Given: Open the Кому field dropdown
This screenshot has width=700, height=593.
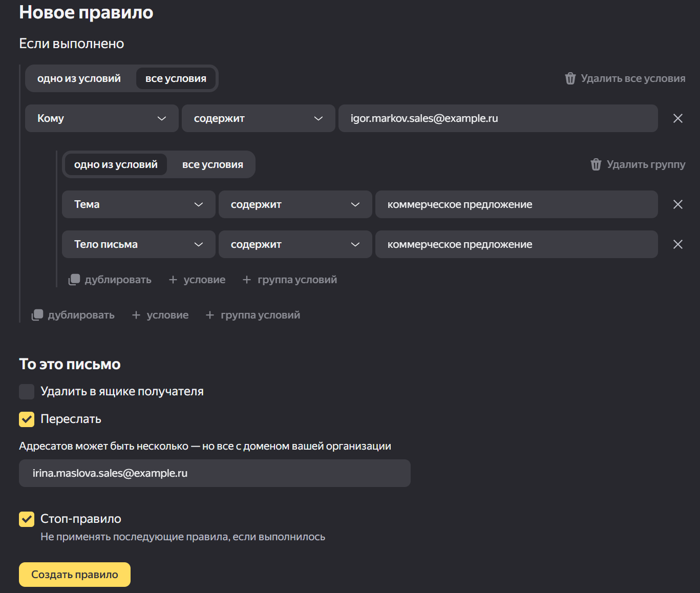Looking at the screenshot, I should click(x=101, y=118).
